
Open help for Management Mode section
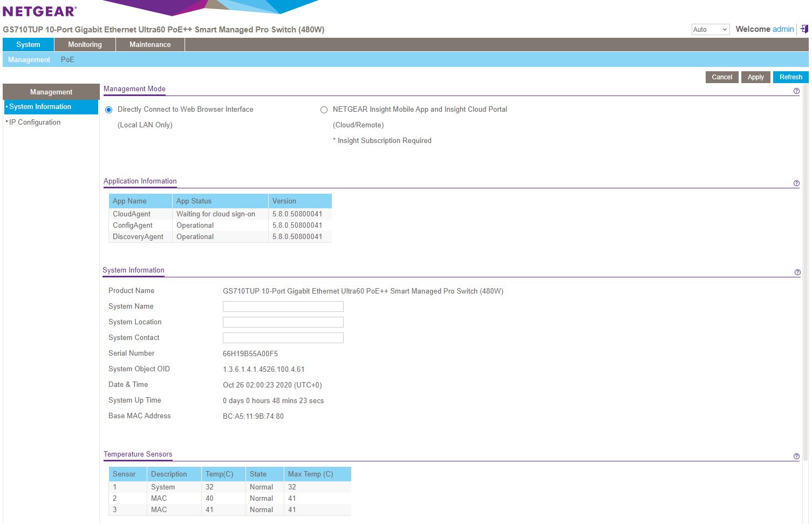click(x=796, y=91)
